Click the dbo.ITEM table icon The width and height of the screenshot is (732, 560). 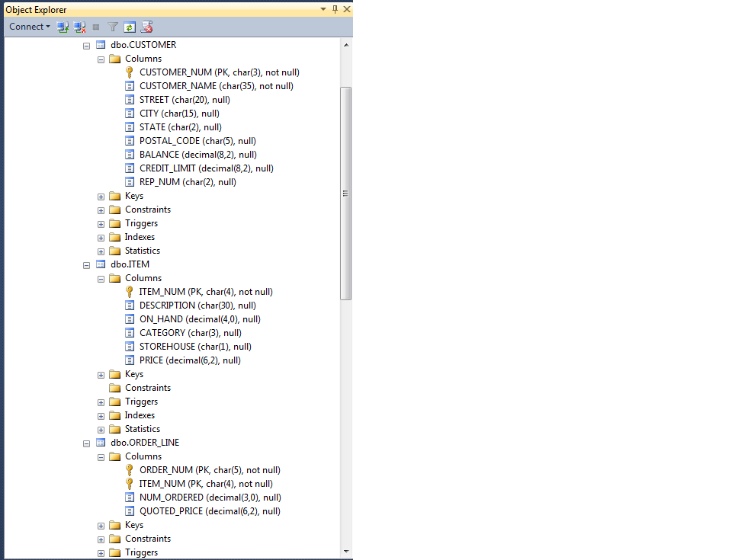pyautogui.click(x=101, y=264)
